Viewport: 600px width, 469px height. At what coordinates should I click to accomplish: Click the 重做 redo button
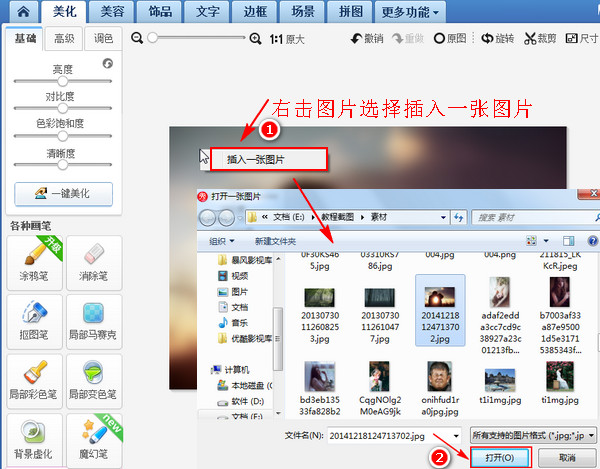pyautogui.click(x=408, y=38)
